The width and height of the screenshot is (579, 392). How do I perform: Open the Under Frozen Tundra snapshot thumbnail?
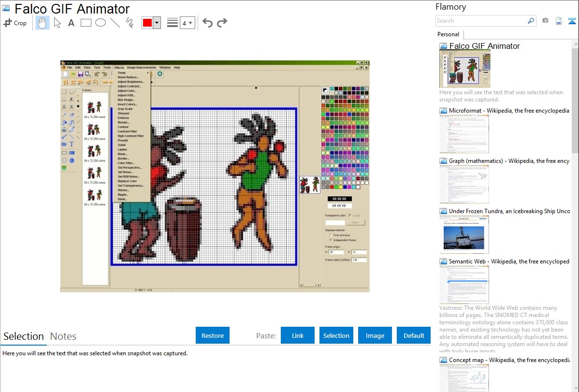click(464, 234)
